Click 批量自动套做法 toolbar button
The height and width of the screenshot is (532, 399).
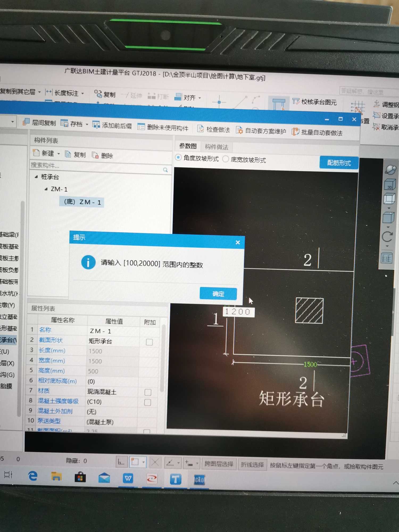[x=317, y=132]
